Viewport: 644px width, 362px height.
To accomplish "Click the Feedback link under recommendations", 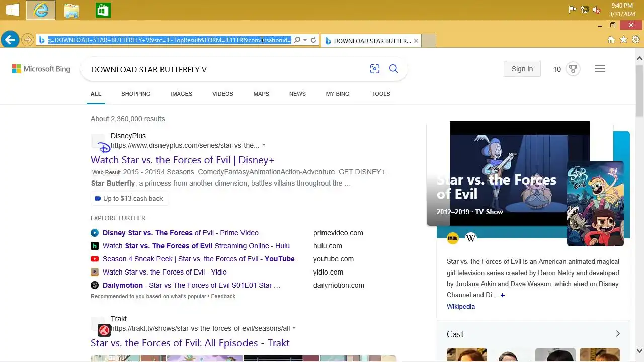I will 223,296.
